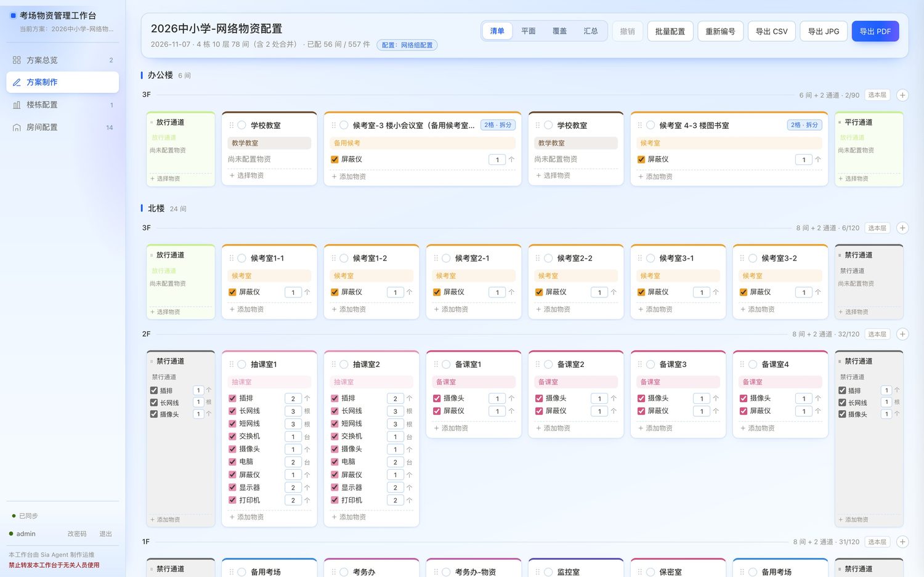
Task: Uncheck 长网线 in left 禁行通道 2F
Action: 154,403
